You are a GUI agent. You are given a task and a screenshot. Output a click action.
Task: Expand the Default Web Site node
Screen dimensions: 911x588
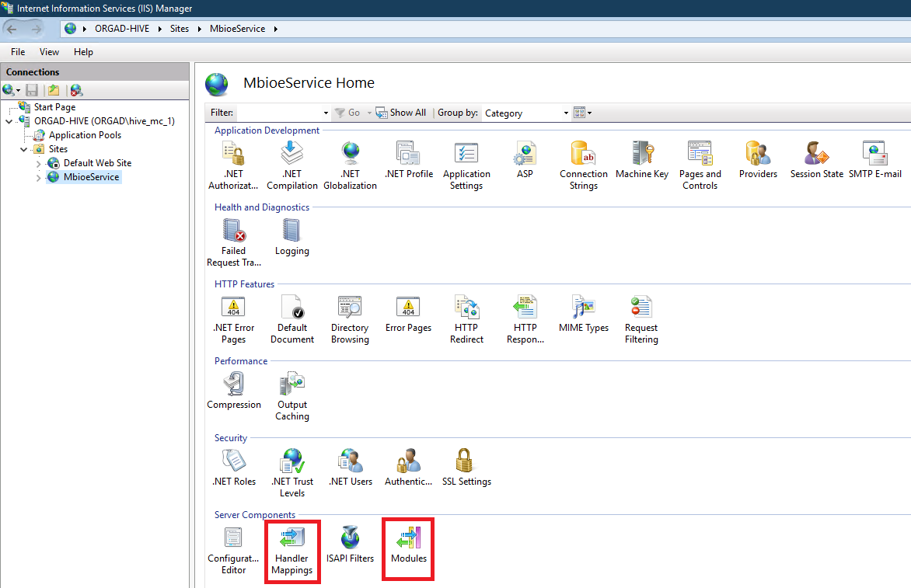pyautogui.click(x=38, y=164)
